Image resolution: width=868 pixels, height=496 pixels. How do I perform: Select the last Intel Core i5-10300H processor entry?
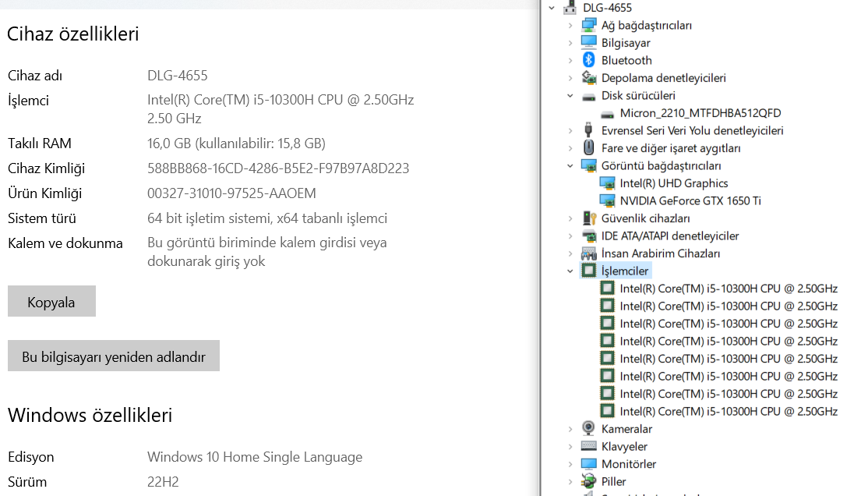(728, 411)
